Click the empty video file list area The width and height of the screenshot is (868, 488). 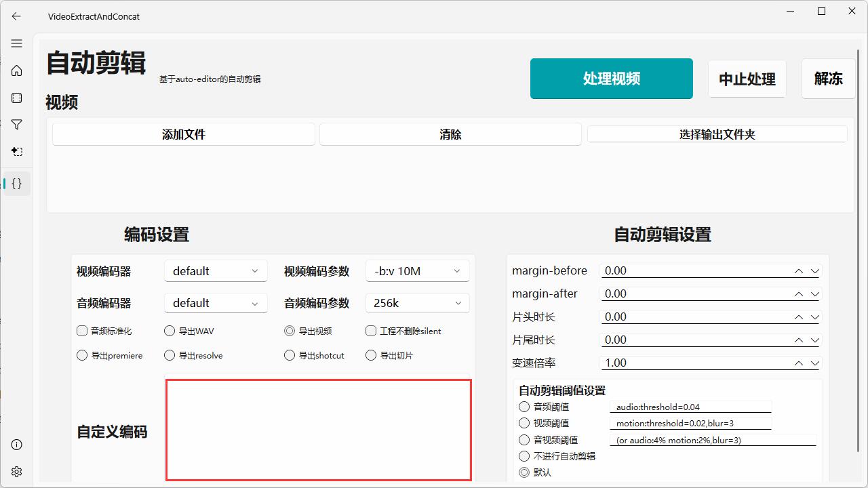click(450, 179)
